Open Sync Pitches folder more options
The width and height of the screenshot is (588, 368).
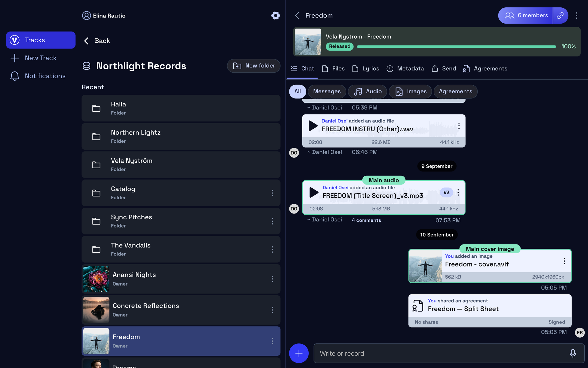(272, 221)
